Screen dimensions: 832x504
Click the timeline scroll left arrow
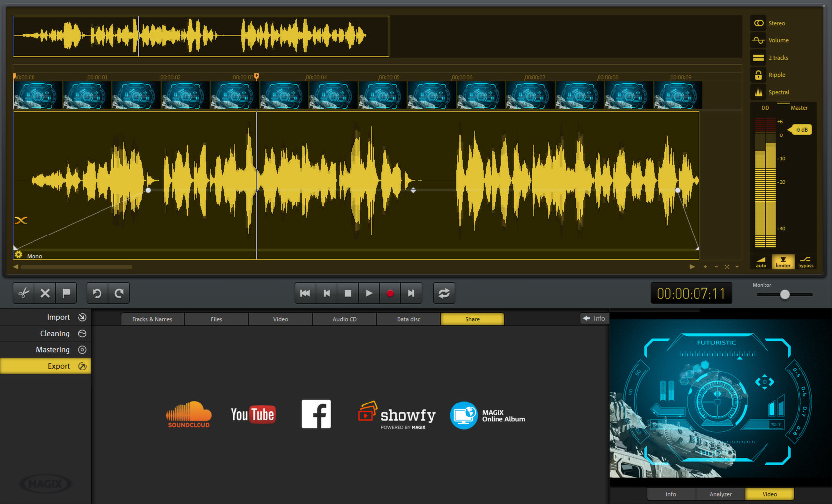tap(16, 267)
